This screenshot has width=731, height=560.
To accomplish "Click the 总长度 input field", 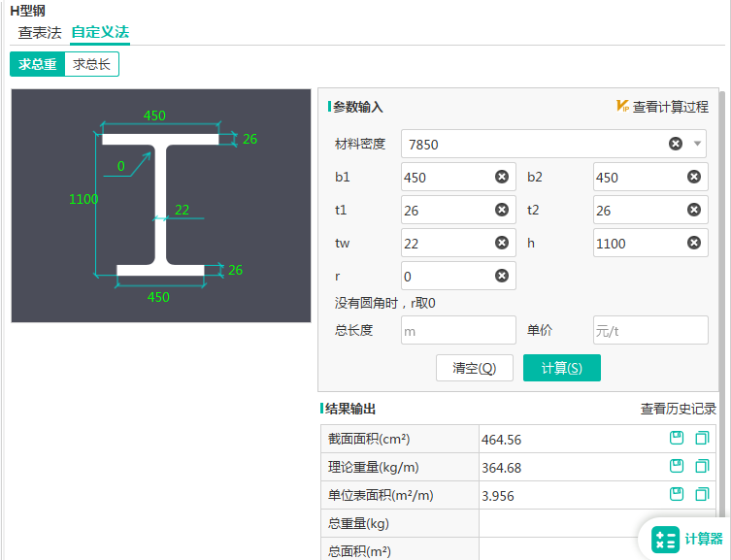I will 458,330.
